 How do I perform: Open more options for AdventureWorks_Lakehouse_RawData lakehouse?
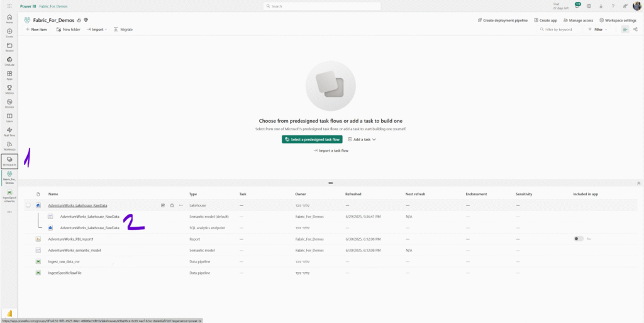click(x=180, y=205)
